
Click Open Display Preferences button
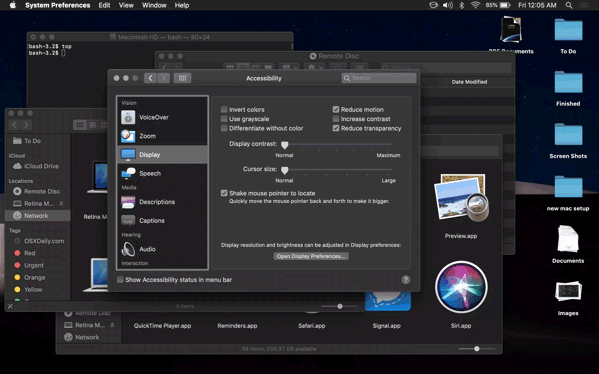(x=311, y=256)
